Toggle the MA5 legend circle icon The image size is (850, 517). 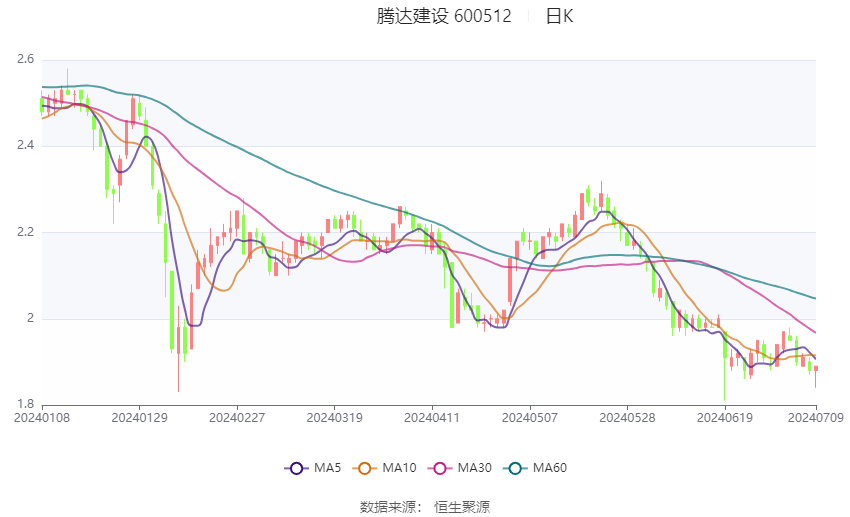tap(294, 467)
